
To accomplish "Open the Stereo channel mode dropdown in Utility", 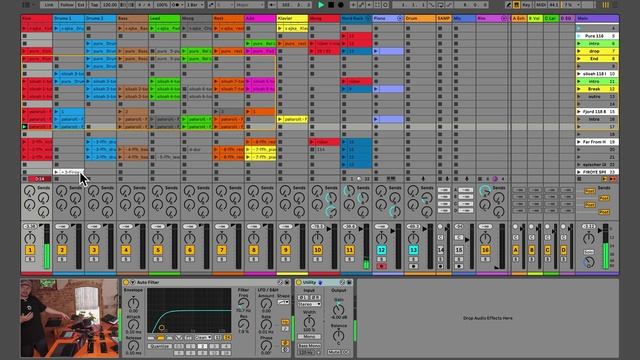I will pos(309,304).
